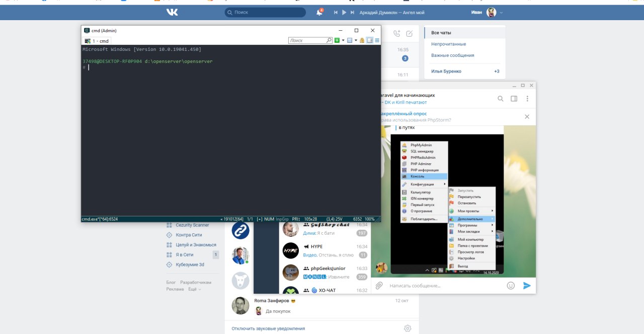Expand the console list dropdown arrow
This screenshot has width=644, height=334.
(355, 40)
